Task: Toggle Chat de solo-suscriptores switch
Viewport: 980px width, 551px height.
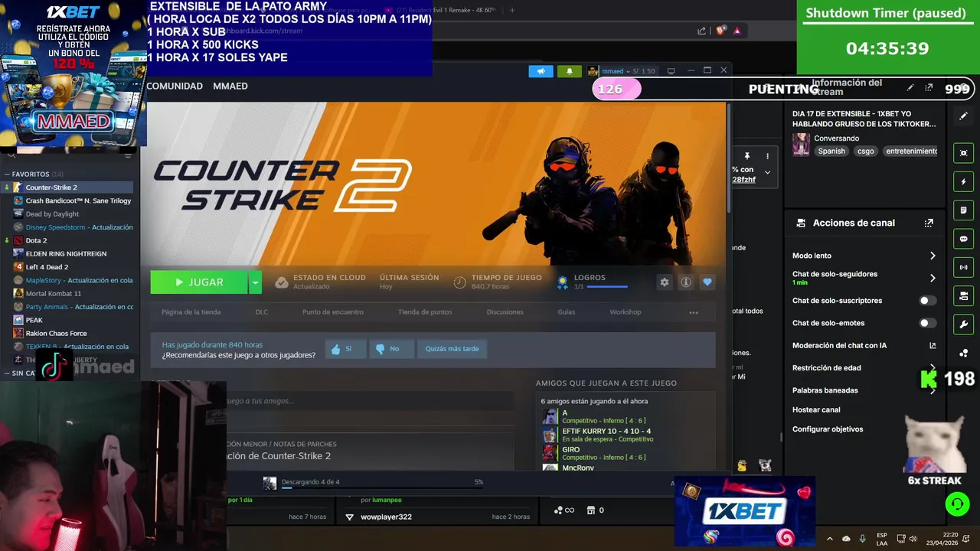Action: [x=927, y=301]
